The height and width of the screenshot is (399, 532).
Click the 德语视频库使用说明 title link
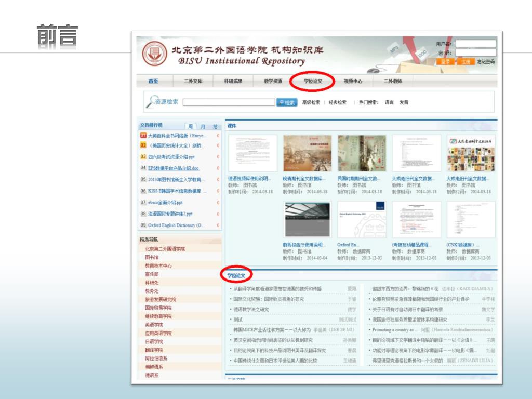[x=250, y=179]
